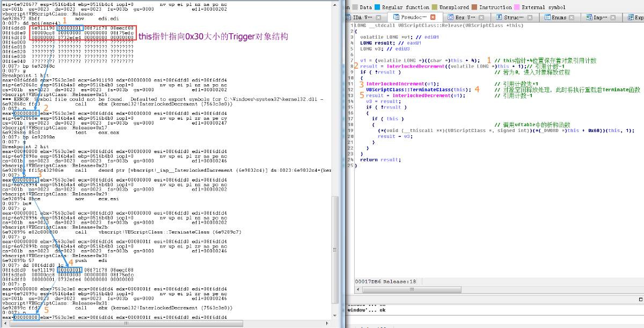644x328 pixels.
Task: Switch to the Imports tab
Action: coord(601,17)
